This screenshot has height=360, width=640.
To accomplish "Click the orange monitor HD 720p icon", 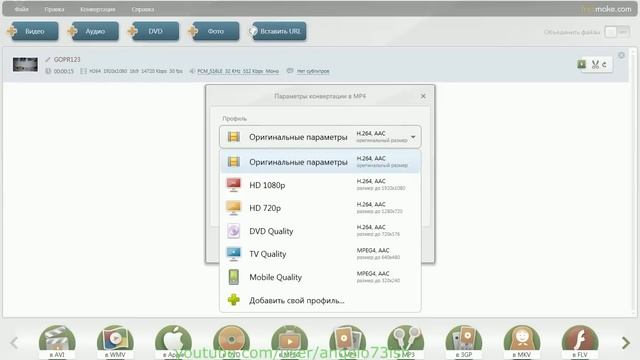I will [x=233, y=208].
